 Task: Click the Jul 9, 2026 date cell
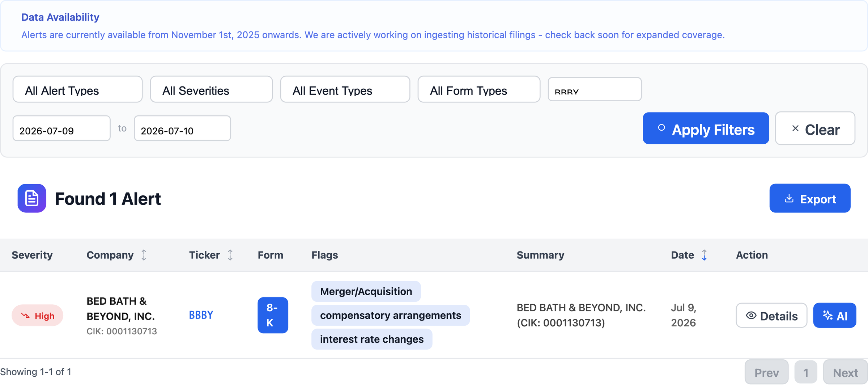684,315
